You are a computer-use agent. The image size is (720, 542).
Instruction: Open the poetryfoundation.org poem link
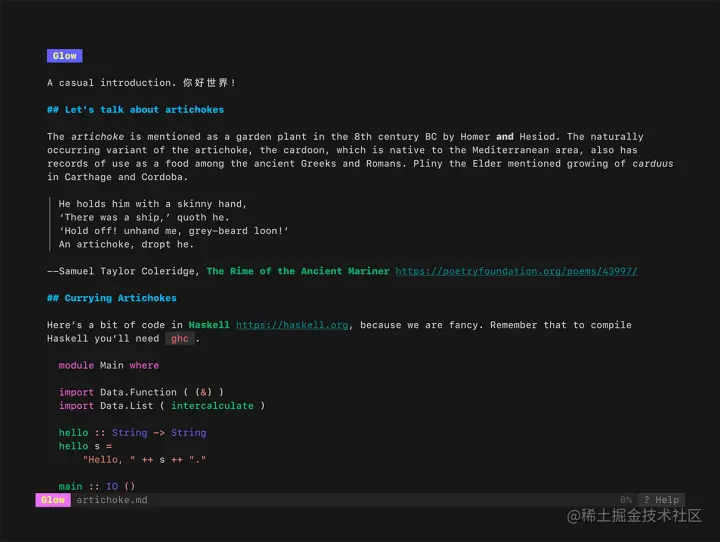coord(516,271)
